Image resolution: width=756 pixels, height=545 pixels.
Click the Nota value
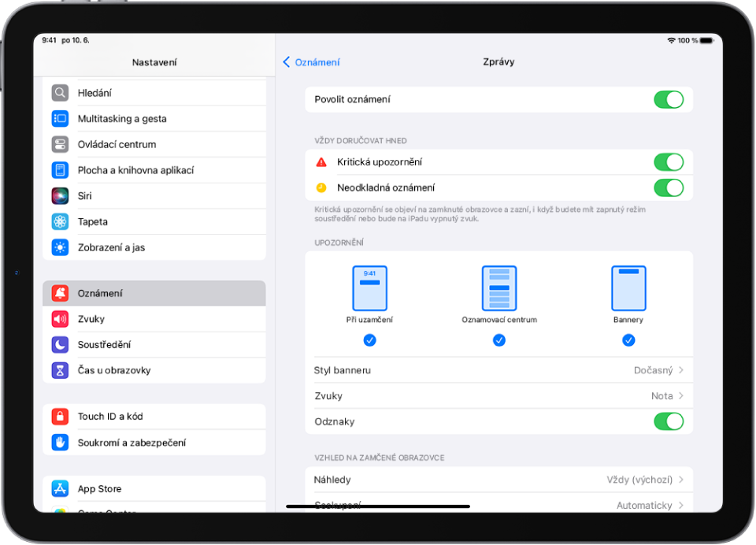(x=662, y=395)
